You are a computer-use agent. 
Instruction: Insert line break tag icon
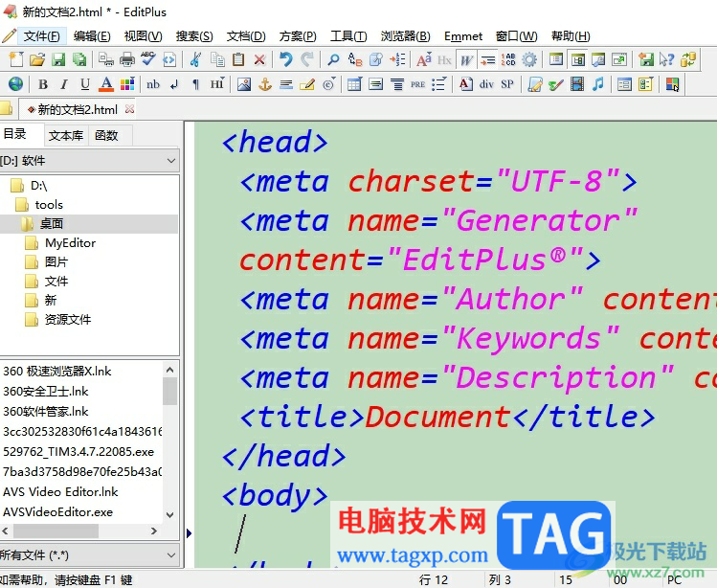(174, 84)
